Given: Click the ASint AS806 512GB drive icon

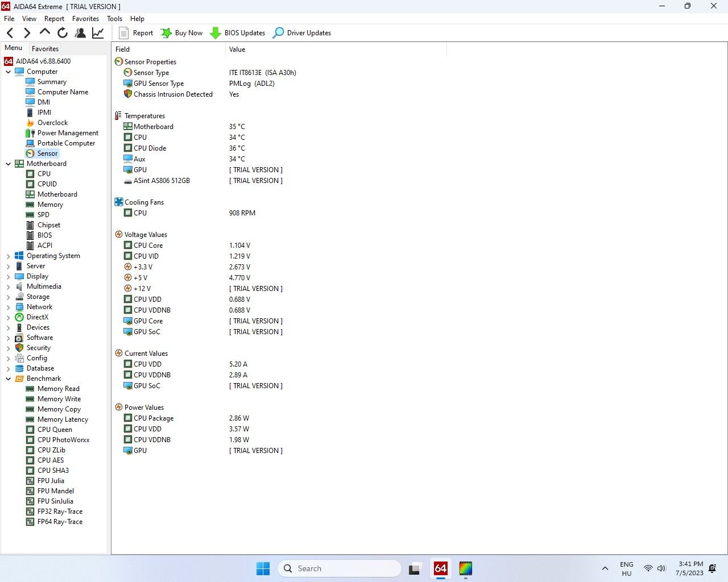Looking at the screenshot, I should pyautogui.click(x=128, y=181).
